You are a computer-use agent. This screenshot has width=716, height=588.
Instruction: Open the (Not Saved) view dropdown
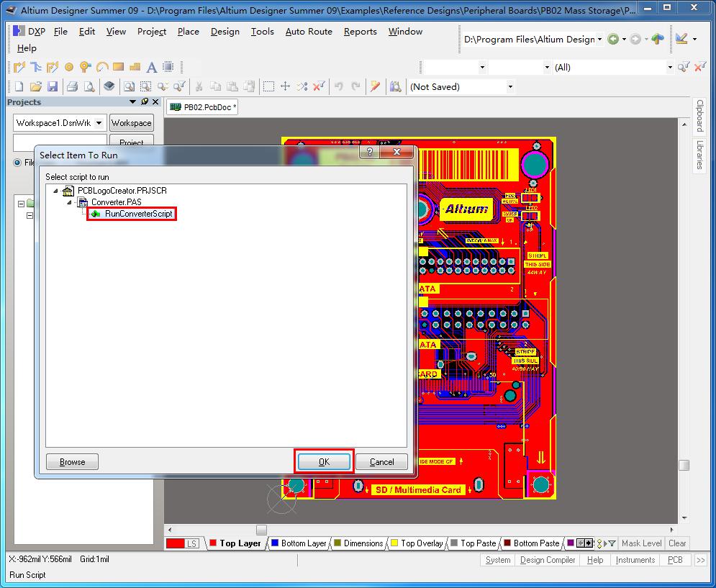(x=510, y=87)
